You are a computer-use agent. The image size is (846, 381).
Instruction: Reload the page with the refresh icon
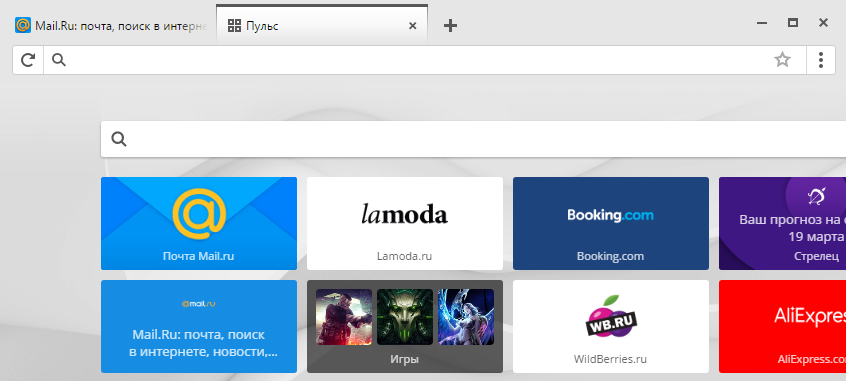point(28,60)
